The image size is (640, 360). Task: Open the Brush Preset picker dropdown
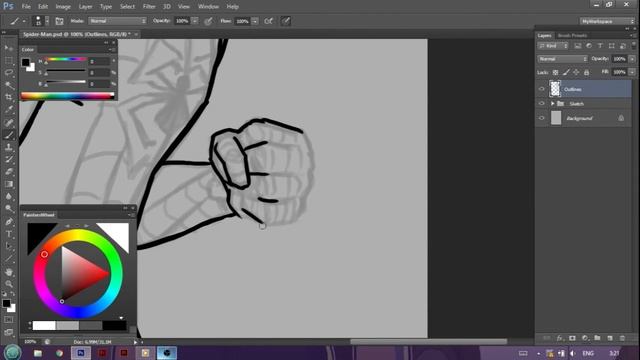pyautogui.click(x=47, y=21)
